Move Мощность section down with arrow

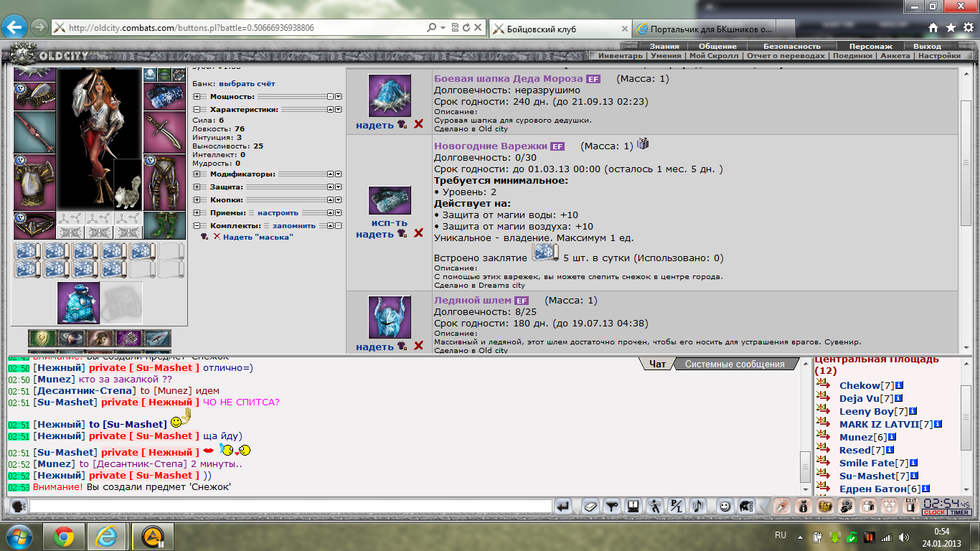[x=338, y=96]
